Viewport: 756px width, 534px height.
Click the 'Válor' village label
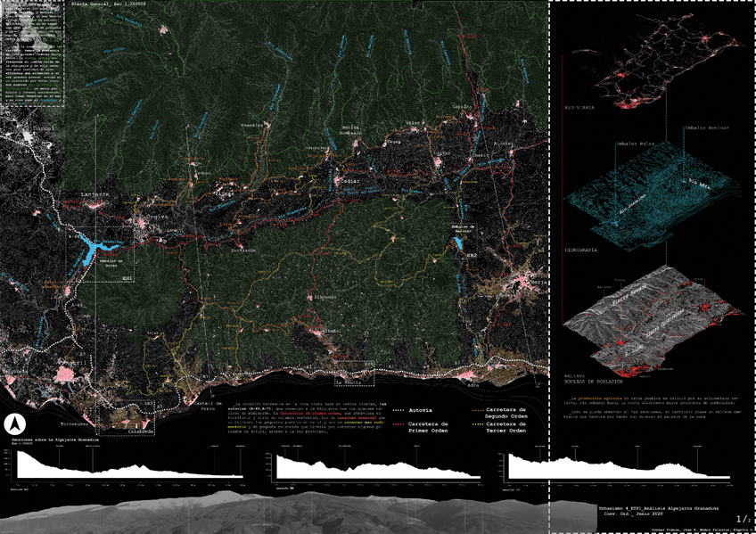[x=413, y=124]
